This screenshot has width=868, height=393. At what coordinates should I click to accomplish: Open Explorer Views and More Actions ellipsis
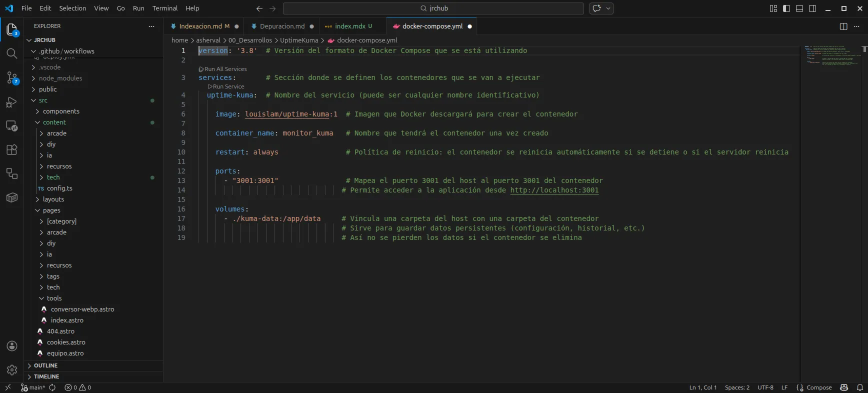(x=151, y=26)
